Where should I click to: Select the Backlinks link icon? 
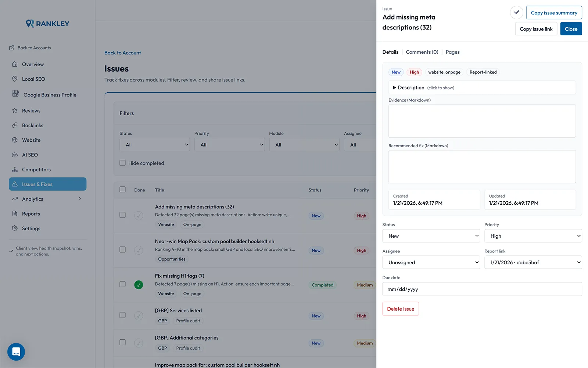[x=15, y=125]
